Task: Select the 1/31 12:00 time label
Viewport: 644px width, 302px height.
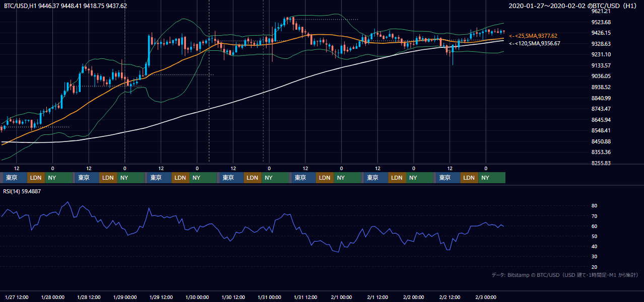Action: click(305, 296)
